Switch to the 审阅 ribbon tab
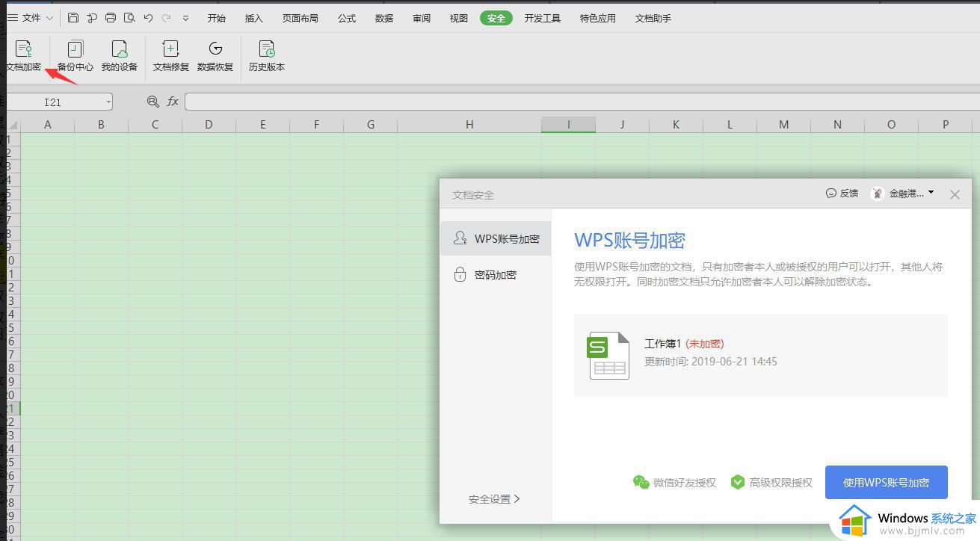The width and height of the screenshot is (980, 541). click(422, 18)
